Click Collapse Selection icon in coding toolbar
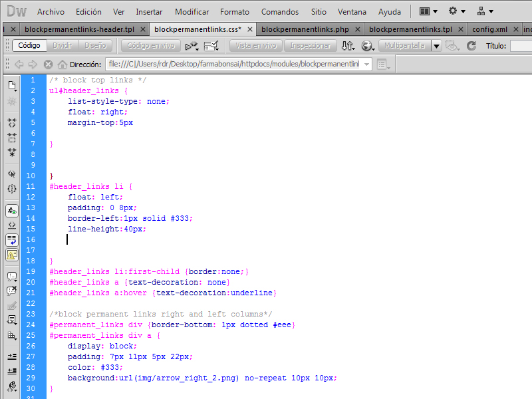Image resolution: width=532 pixels, height=399 pixels. (12, 138)
